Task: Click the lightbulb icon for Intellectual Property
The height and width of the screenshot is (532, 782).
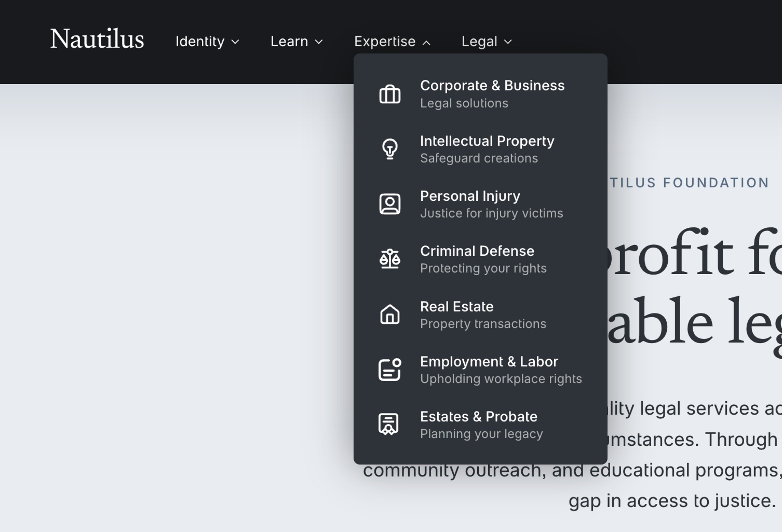Action: [390, 149]
